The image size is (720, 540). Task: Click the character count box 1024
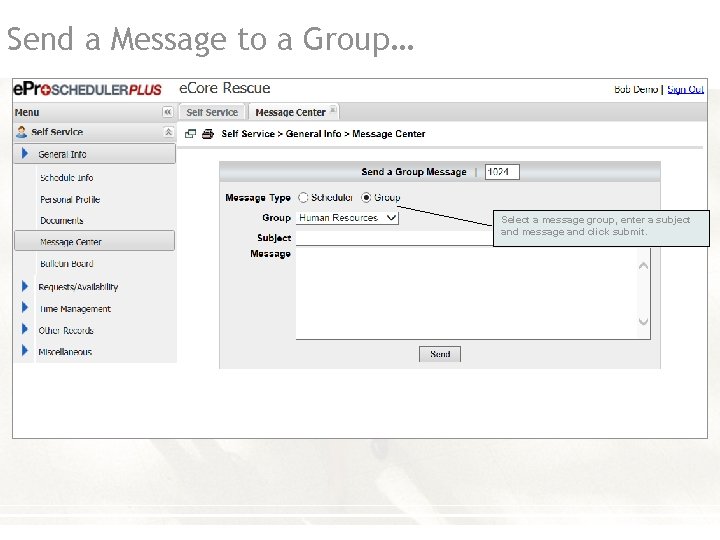pyautogui.click(x=502, y=172)
